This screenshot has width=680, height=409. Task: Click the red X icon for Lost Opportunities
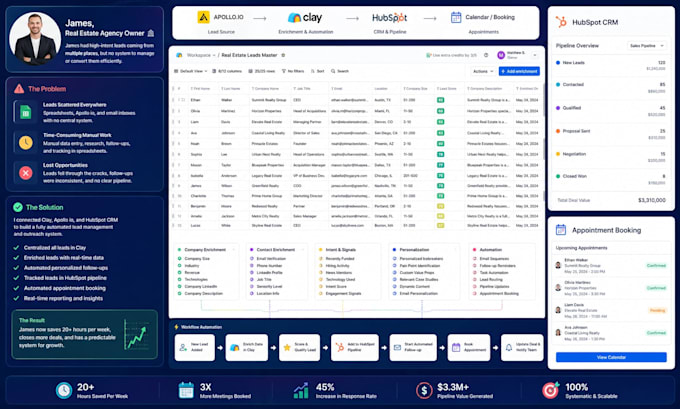click(x=26, y=173)
